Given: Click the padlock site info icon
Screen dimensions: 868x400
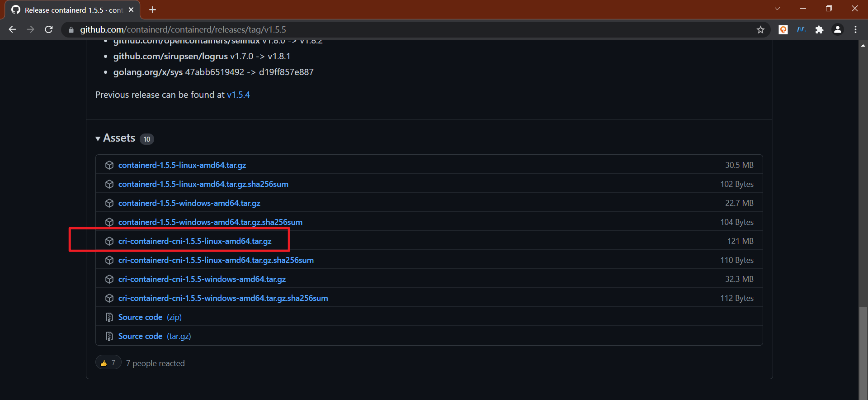Looking at the screenshot, I should (71, 30).
